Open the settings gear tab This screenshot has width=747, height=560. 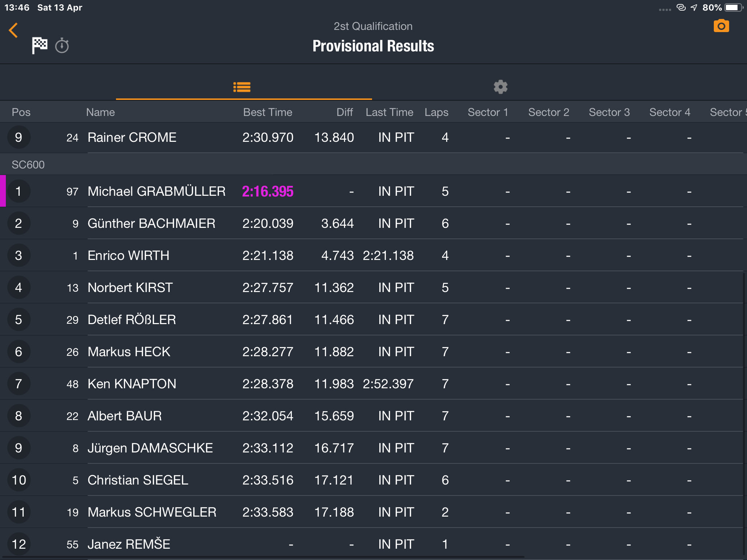coord(500,87)
